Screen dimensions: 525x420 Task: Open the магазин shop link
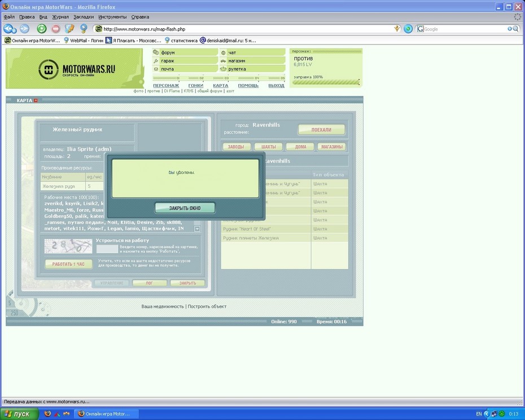point(252,60)
